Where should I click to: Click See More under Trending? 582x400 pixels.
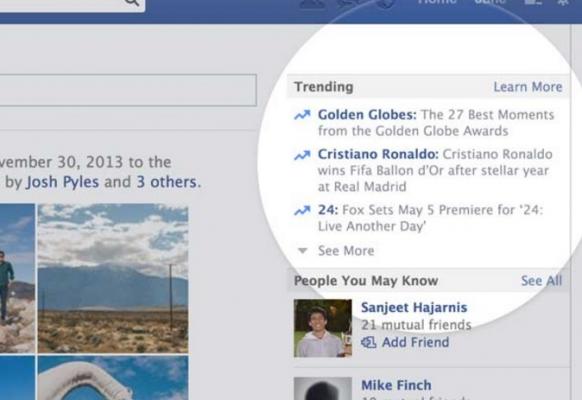(x=346, y=251)
